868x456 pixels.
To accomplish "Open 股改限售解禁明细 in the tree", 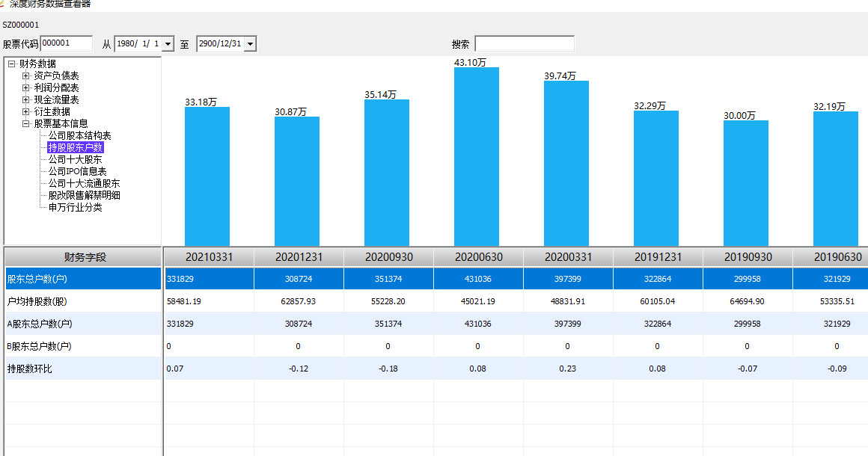I will click(84, 196).
